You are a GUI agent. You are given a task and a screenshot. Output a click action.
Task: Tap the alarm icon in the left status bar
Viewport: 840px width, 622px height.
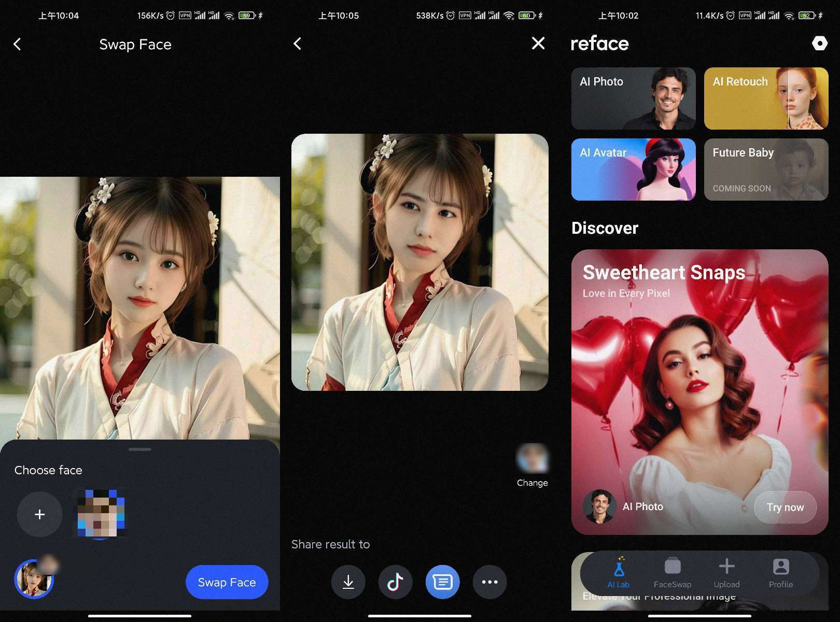click(x=170, y=16)
